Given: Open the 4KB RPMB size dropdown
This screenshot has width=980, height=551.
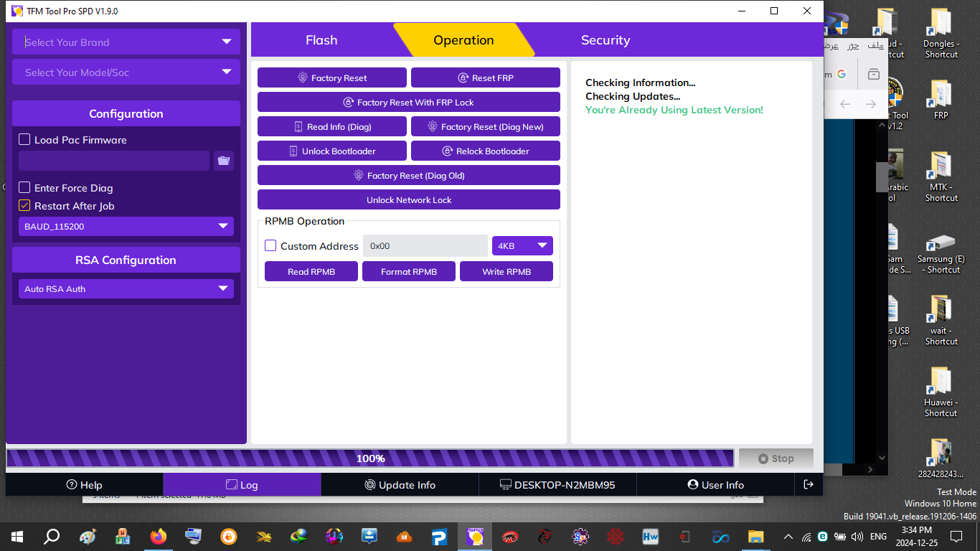Looking at the screenshot, I should click(522, 245).
